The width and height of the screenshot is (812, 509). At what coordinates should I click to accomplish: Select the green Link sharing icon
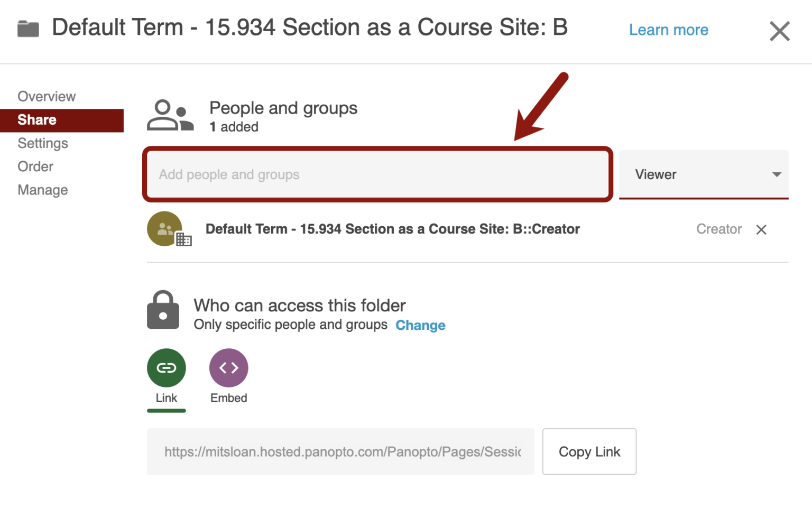click(166, 367)
